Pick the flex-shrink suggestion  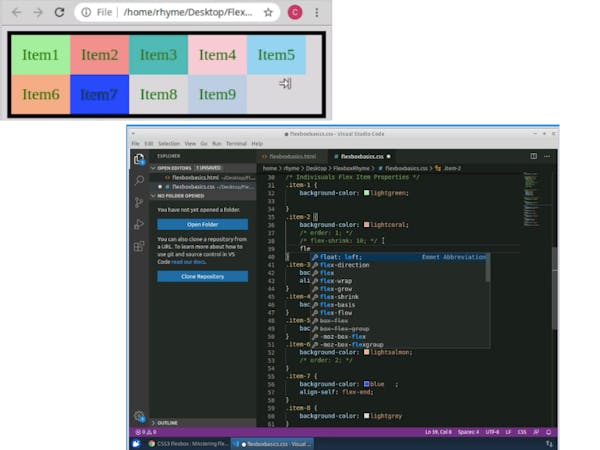[398, 297]
